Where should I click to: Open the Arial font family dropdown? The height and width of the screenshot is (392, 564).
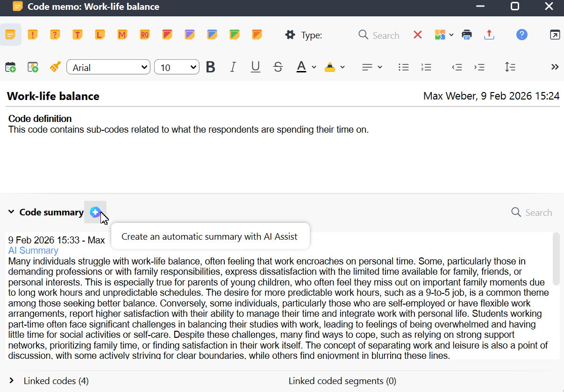[108, 67]
